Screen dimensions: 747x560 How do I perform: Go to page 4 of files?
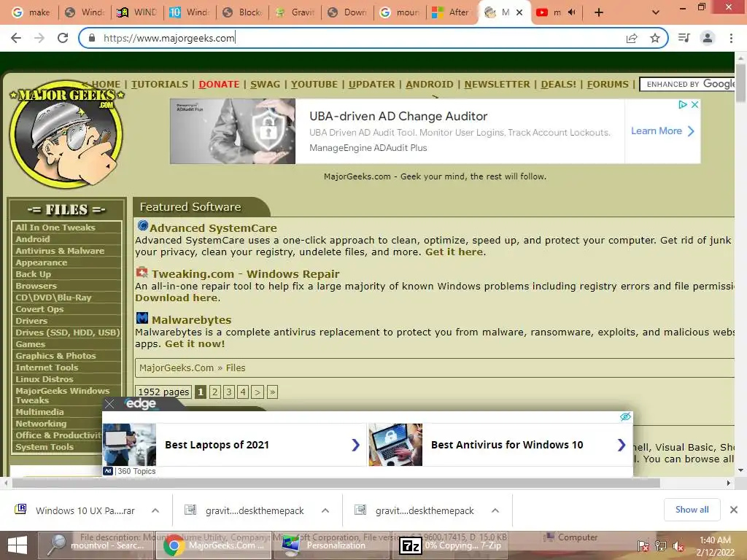coord(243,392)
